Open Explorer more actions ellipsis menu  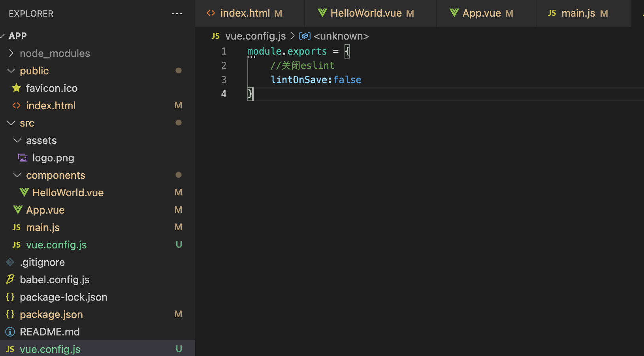point(177,13)
